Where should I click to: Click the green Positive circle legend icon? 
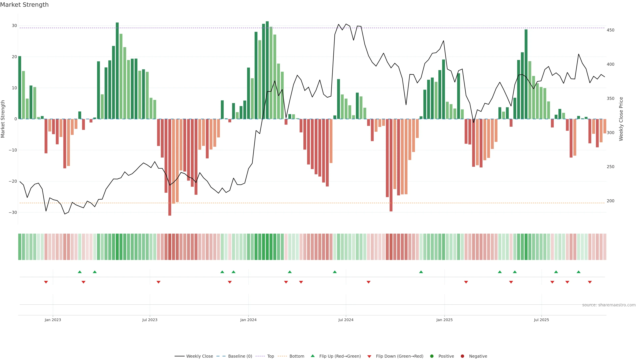[x=432, y=356]
